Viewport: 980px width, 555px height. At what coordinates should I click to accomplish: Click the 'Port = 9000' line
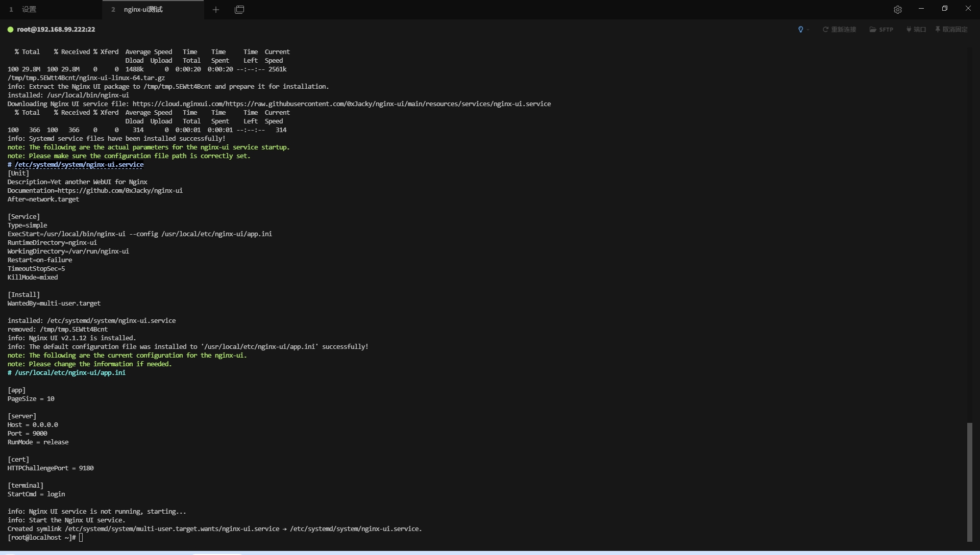(27, 434)
